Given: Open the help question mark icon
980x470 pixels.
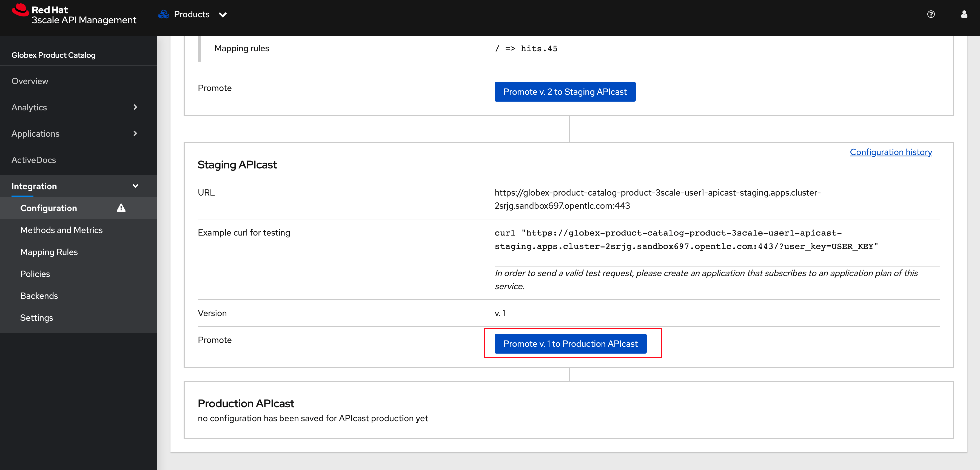Looking at the screenshot, I should pyautogui.click(x=931, y=15).
